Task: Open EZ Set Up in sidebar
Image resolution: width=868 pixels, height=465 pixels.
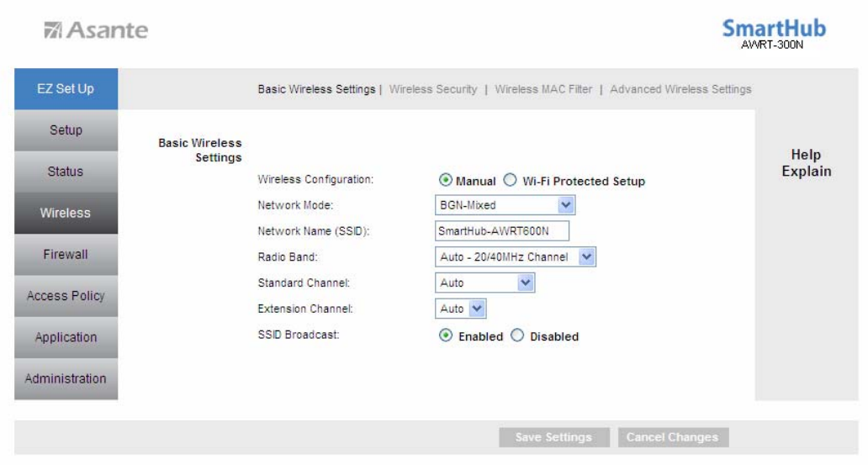Action: (x=66, y=88)
